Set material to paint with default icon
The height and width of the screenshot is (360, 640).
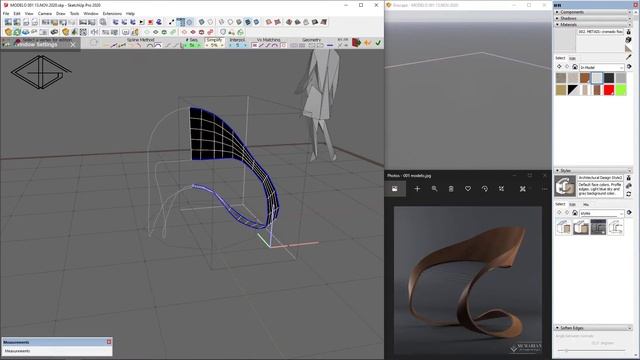[629, 49]
